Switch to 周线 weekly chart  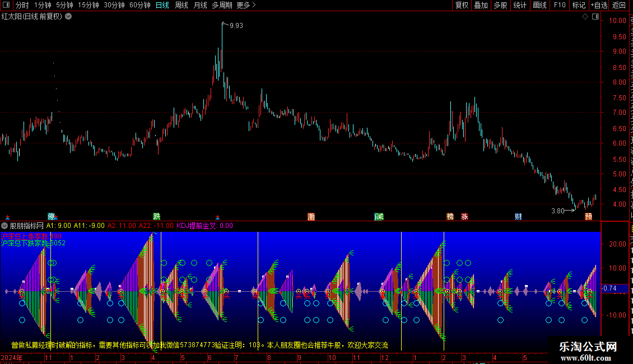(181, 5)
